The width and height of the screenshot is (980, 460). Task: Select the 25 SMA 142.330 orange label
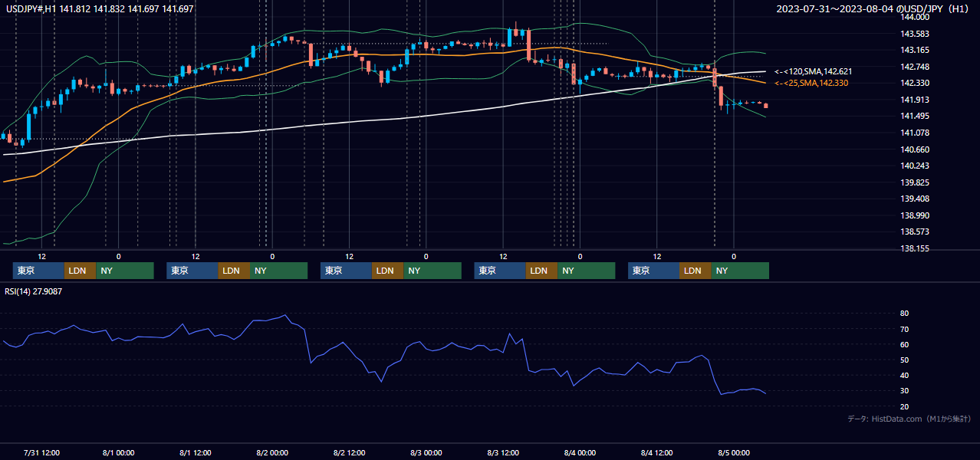pyautogui.click(x=811, y=83)
